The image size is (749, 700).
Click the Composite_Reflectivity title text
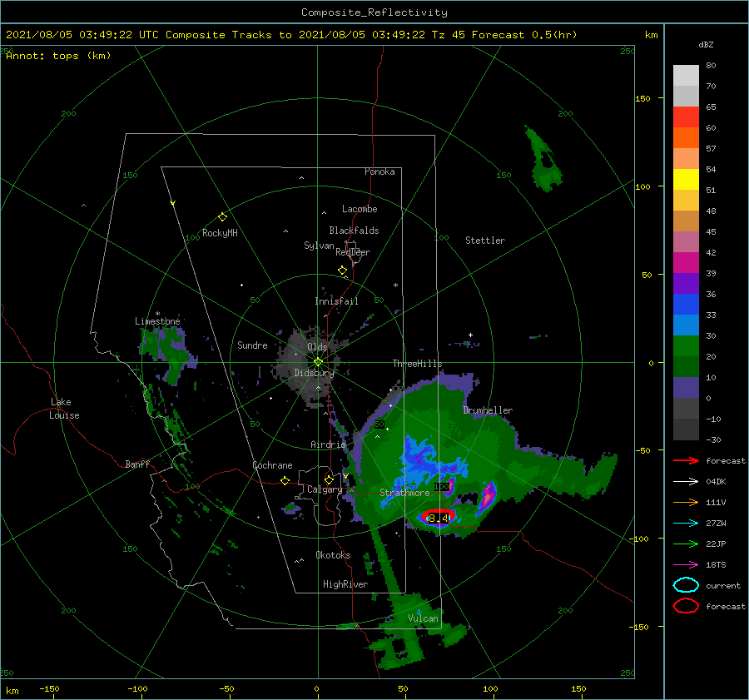(x=374, y=12)
